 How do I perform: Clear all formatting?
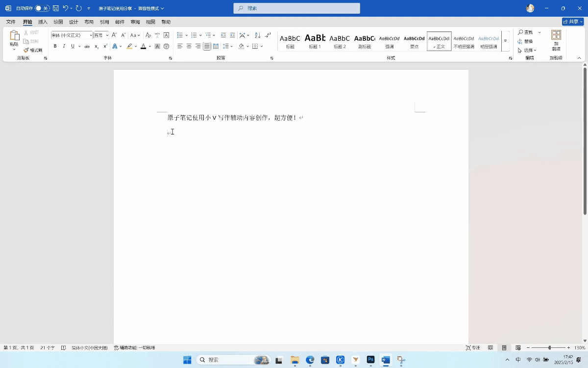point(148,35)
